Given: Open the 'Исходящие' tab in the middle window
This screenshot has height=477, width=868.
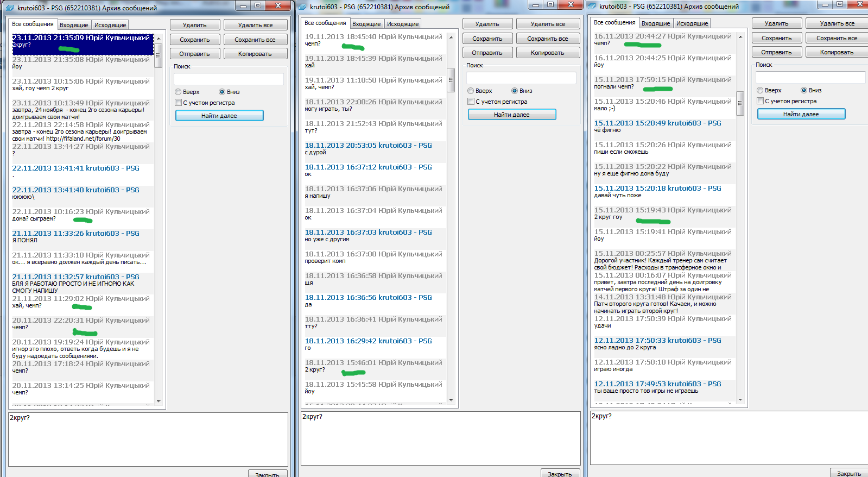Looking at the screenshot, I should [x=402, y=24].
